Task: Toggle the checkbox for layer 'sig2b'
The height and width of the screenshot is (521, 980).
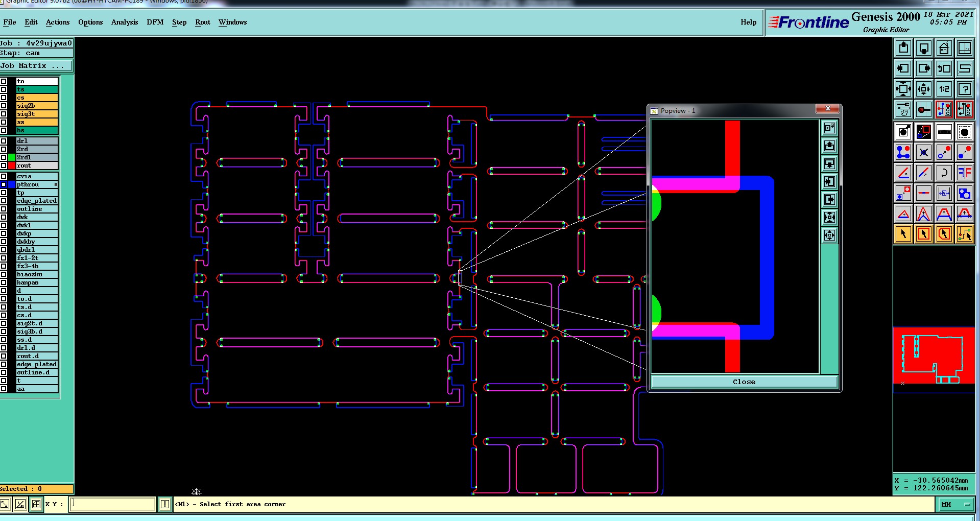Action: pyautogui.click(x=4, y=106)
